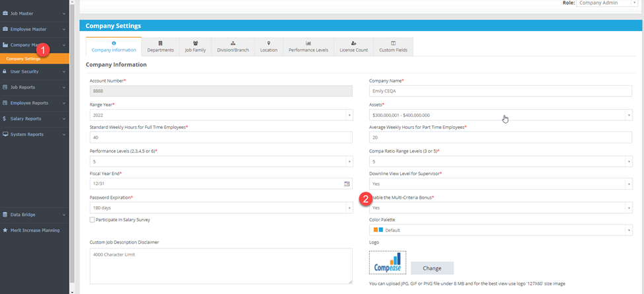Click the User Security lock icon
This screenshot has height=294, width=644.
[5, 71]
